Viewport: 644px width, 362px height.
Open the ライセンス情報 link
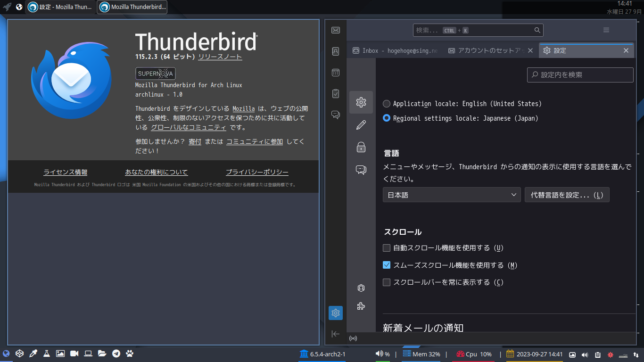pos(66,172)
